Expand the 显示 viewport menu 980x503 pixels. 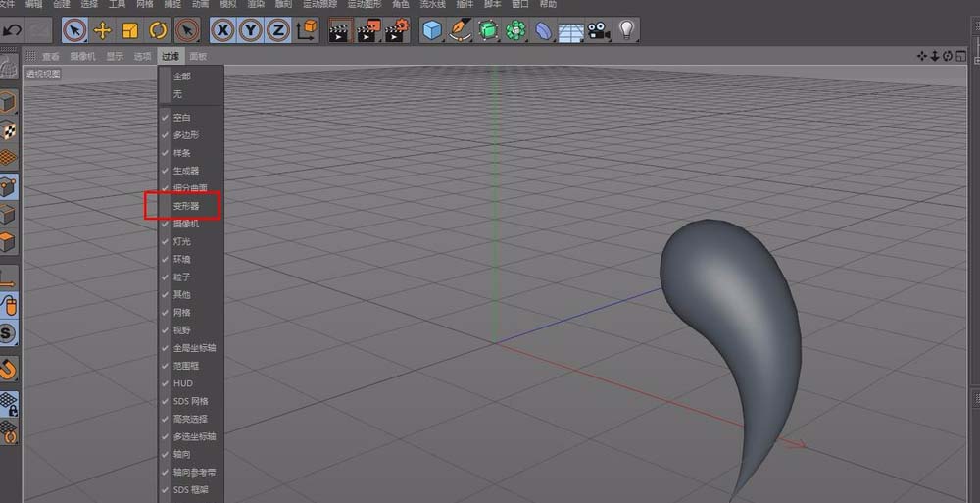pos(116,57)
